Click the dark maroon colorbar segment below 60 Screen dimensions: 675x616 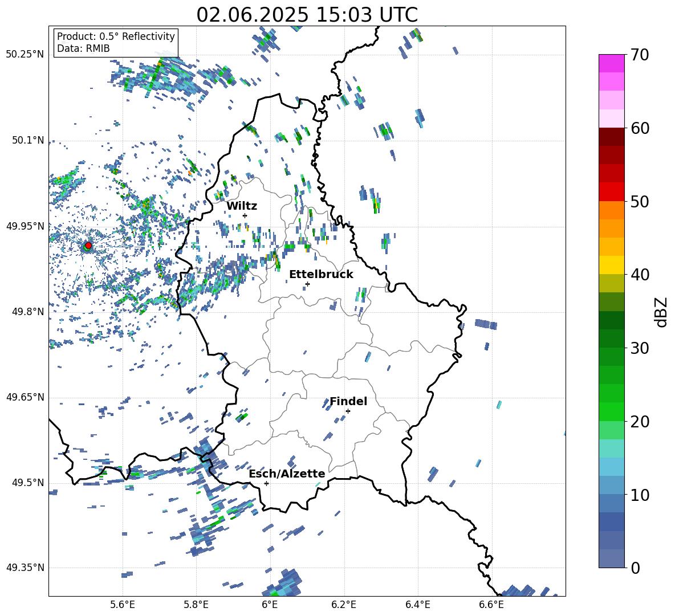click(611, 137)
